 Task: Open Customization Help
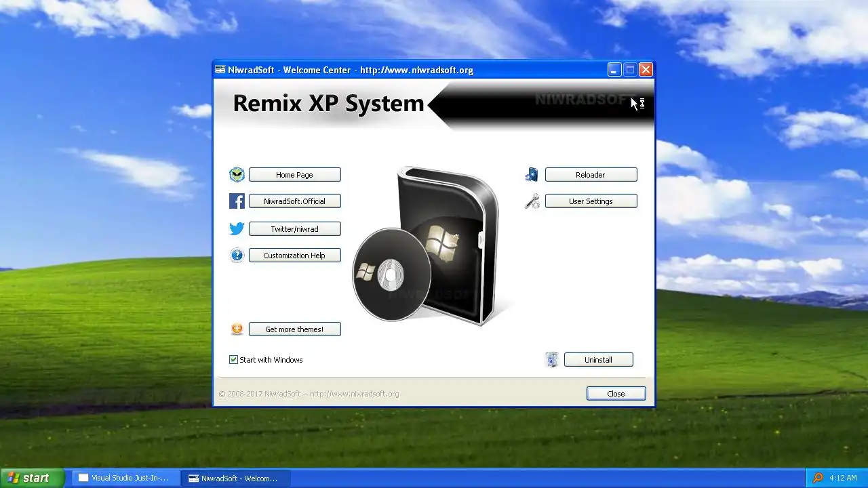tap(294, 256)
